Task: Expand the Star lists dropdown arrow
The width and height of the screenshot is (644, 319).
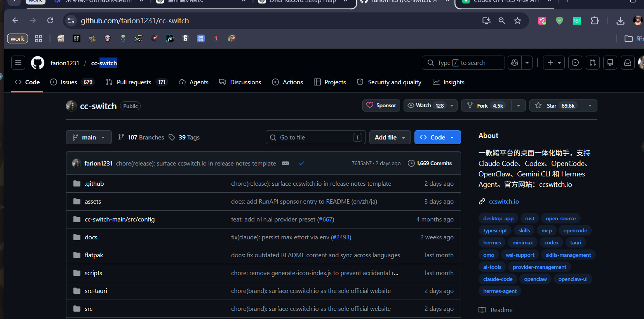Action: coord(590,105)
